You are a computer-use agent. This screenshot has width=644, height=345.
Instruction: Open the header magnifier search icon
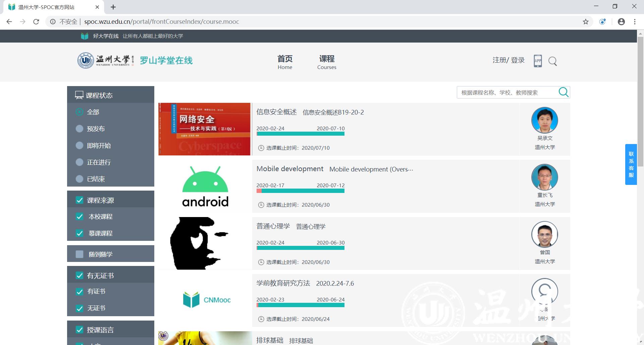click(x=552, y=61)
